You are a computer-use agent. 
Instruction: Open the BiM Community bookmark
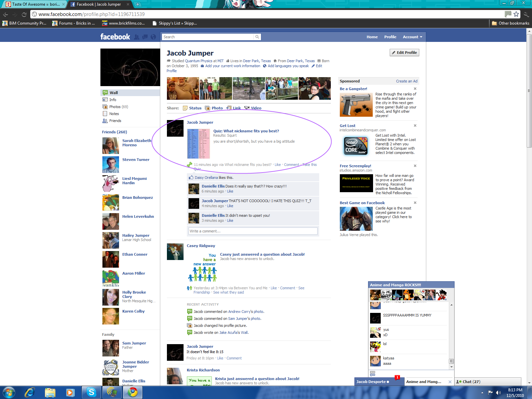[24, 23]
